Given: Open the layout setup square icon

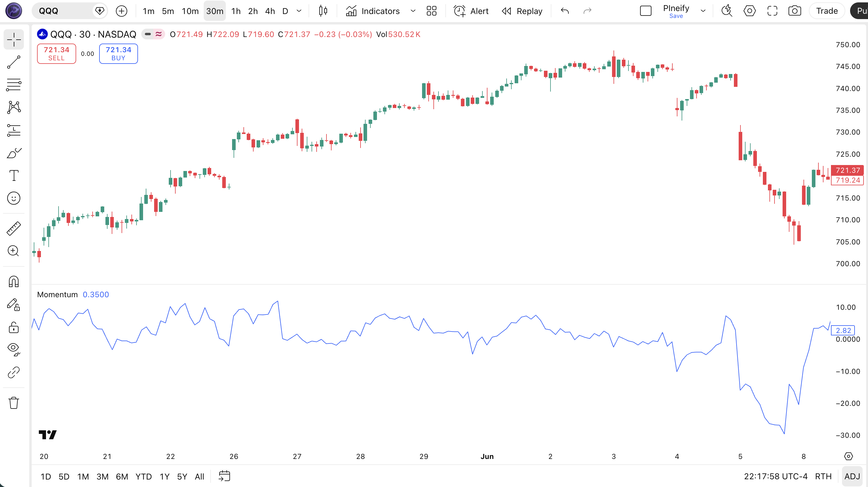Looking at the screenshot, I should pos(645,11).
